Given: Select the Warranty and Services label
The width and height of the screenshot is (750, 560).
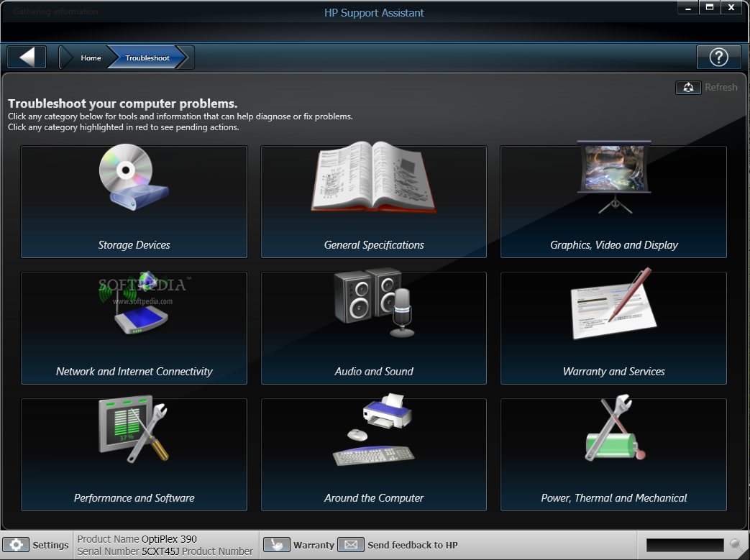Looking at the screenshot, I should [x=614, y=372].
